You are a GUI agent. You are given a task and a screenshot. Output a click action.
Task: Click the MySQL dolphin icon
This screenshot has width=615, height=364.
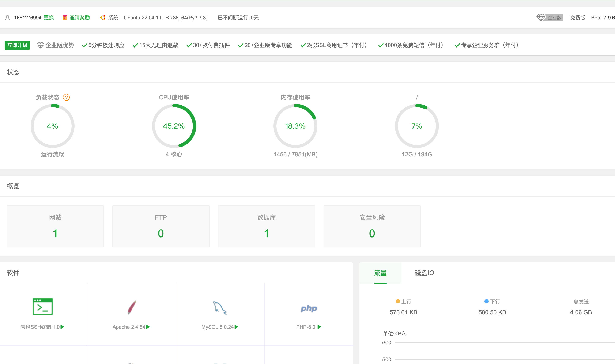click(220, 308)
